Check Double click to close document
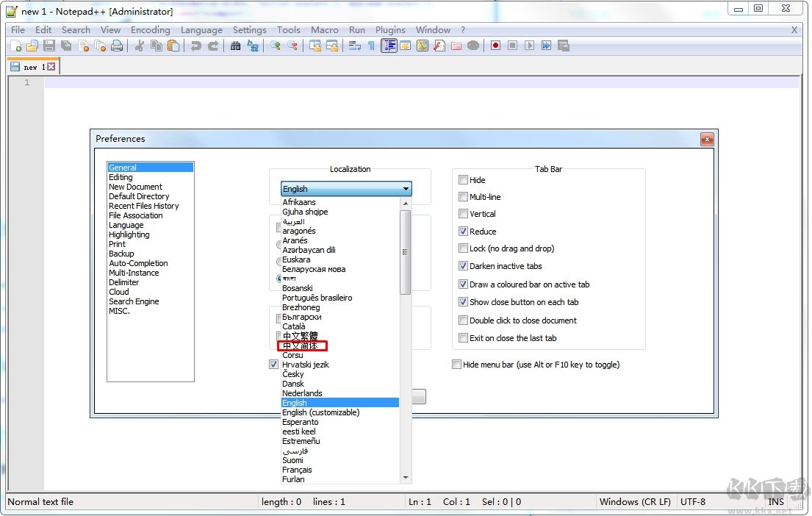The height and width of the screenshot is (516, 812). coord(463,320)
